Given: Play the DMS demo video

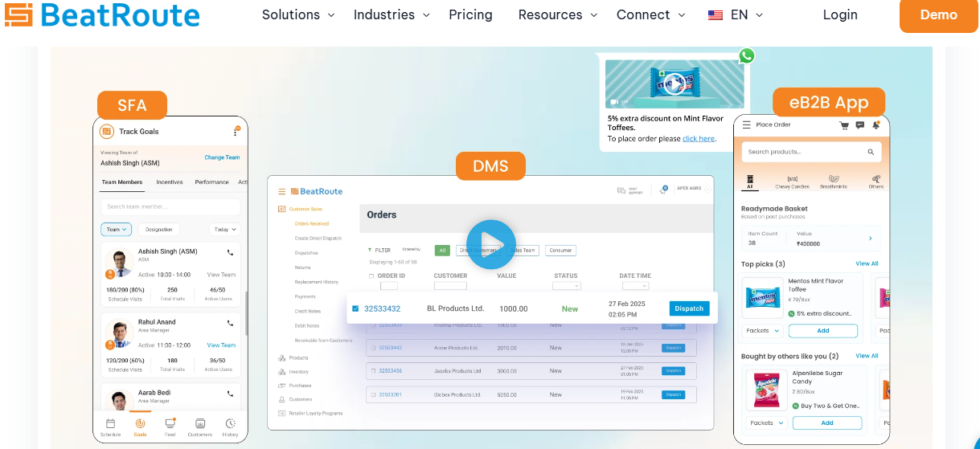Looking at the screenshot, I should (490, 244).
